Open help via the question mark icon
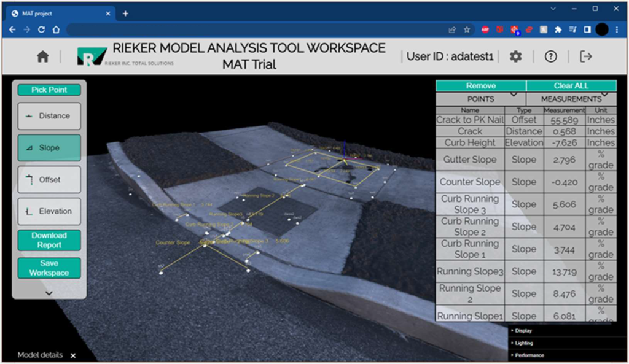Viewport: 629px width, 364px height. (550, 56)
